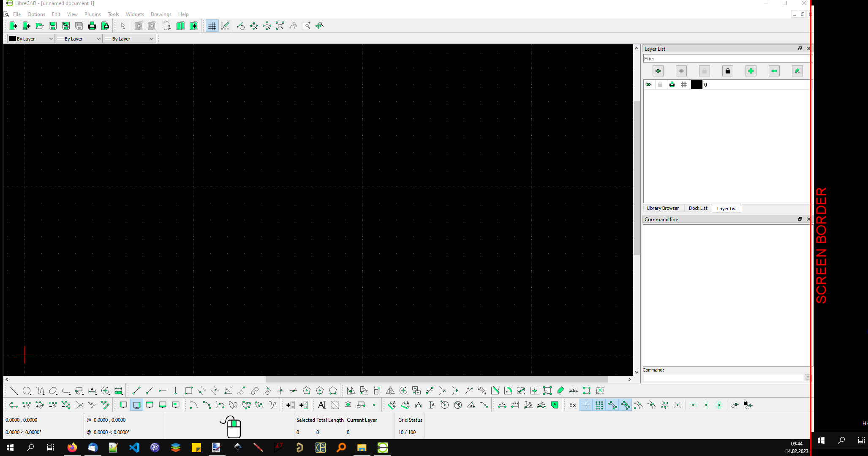This screenshot has width=868, height=456.
Task: Lock all layers in the Layer List
Action: click(x=727, y=71)
